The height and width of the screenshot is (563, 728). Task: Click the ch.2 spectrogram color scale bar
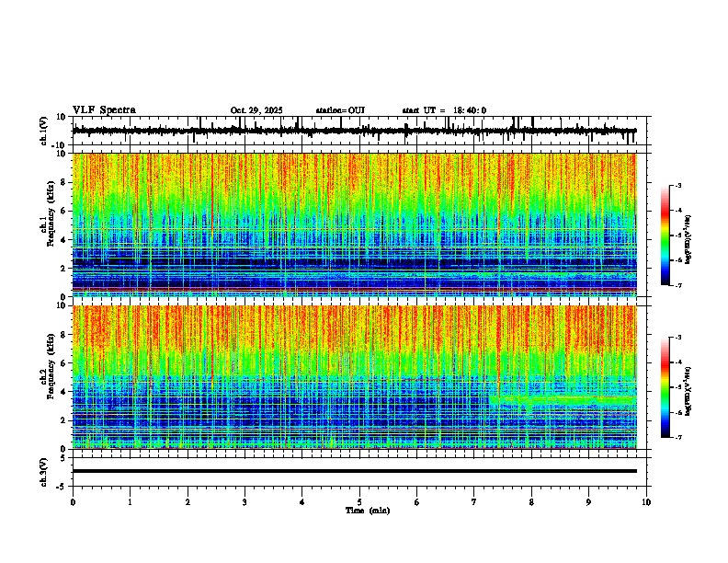tap(665, 387)
